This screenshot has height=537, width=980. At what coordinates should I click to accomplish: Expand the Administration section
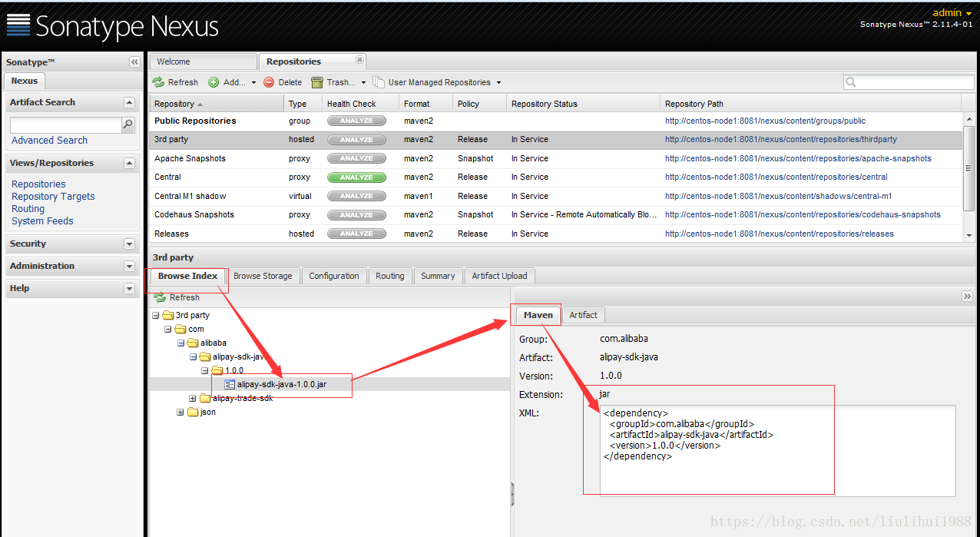tap(129, 266)
